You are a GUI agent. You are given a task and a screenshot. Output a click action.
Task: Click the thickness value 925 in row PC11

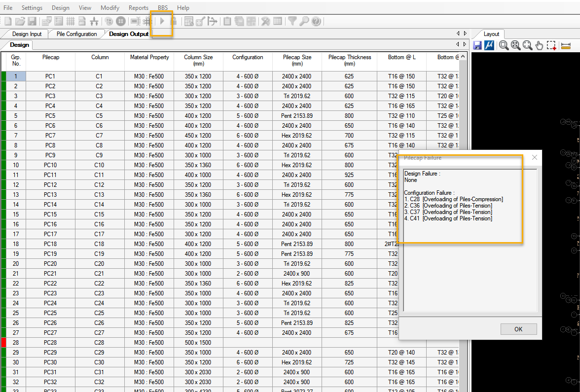coord(349,175)
